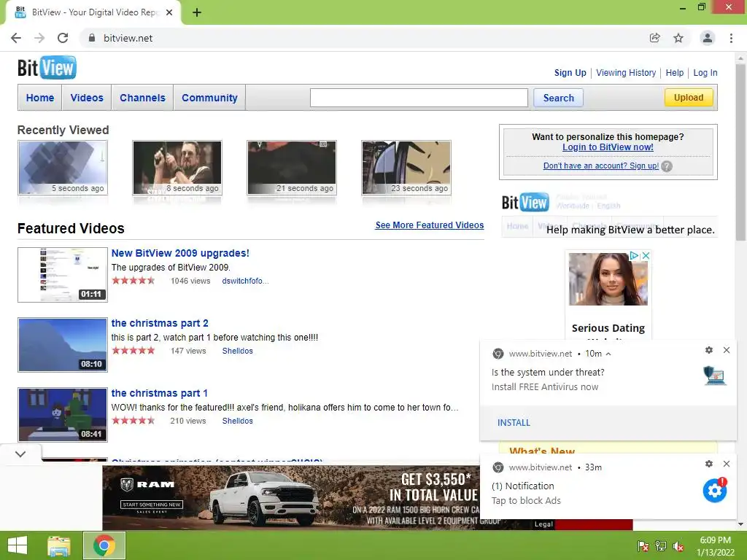Dismiss the 'Tap to block Ads' notification
Viewport: 747px width, 560px height.
click(727, 464)
